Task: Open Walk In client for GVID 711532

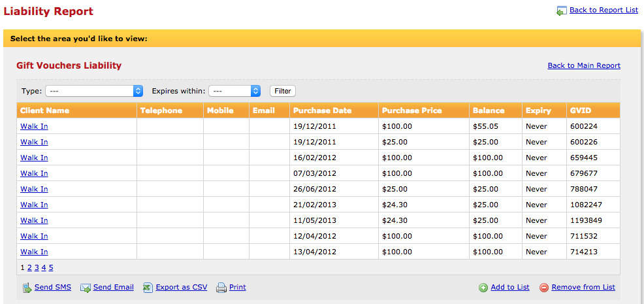Action: pos(34,236)
